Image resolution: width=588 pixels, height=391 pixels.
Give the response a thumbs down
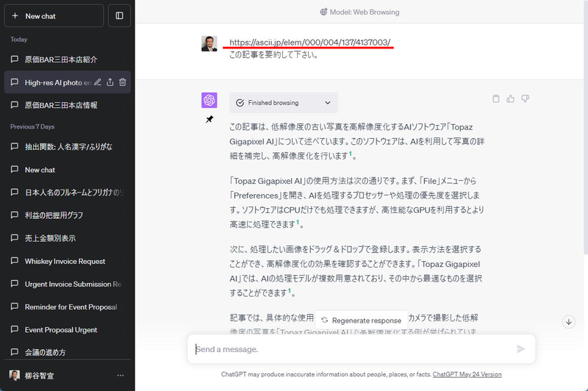(x=525, y=98)
